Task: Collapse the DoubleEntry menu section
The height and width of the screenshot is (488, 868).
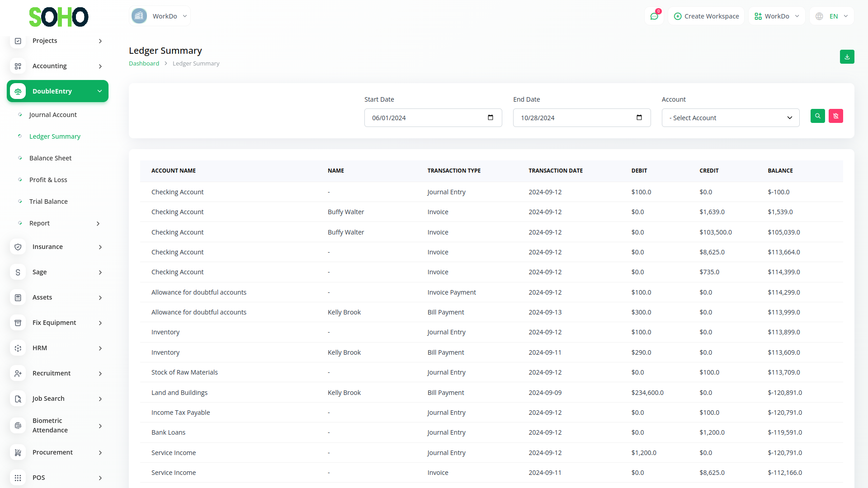Action: (57, 91)
